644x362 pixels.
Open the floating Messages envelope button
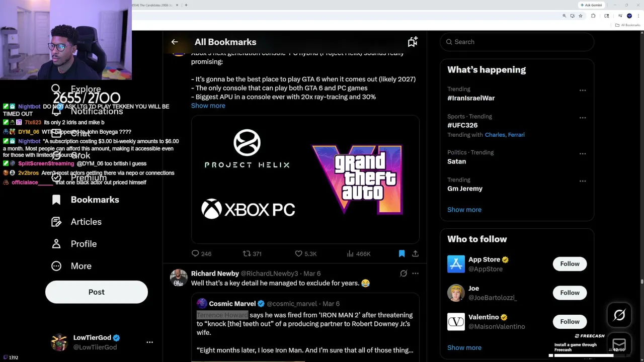click(619, 343)
